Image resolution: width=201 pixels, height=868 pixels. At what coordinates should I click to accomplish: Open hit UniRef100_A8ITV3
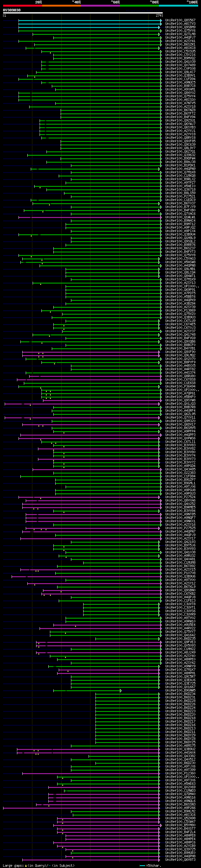(x=180, y=24)
